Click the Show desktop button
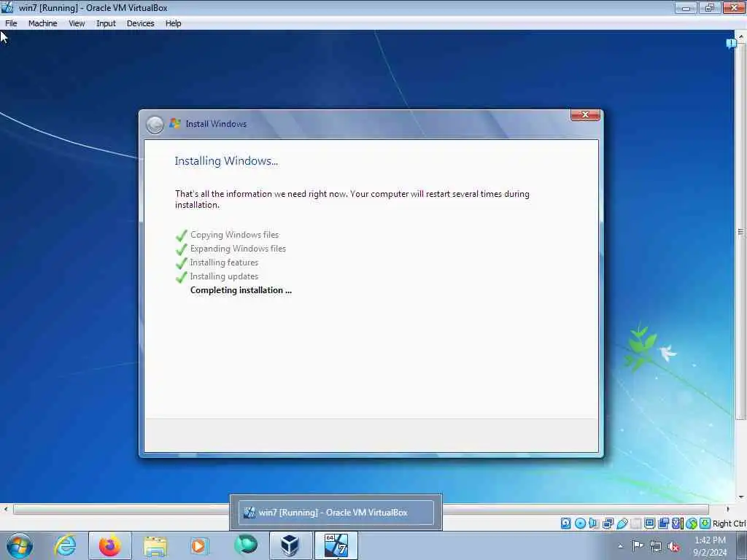 [742, 545]
